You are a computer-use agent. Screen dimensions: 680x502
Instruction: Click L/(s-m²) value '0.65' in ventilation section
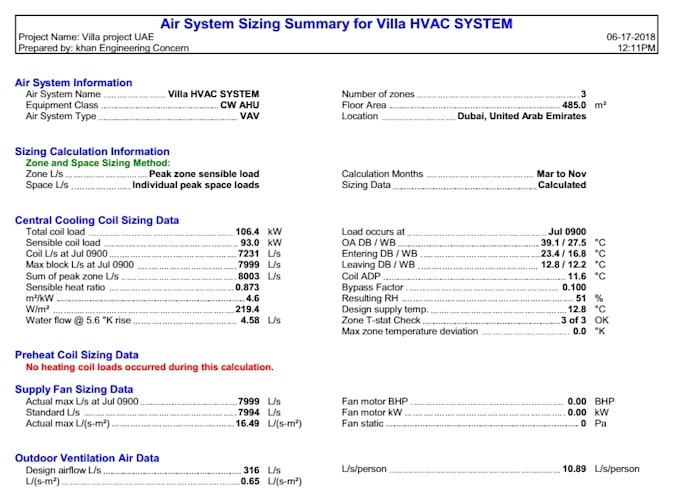tap(250, 481)
